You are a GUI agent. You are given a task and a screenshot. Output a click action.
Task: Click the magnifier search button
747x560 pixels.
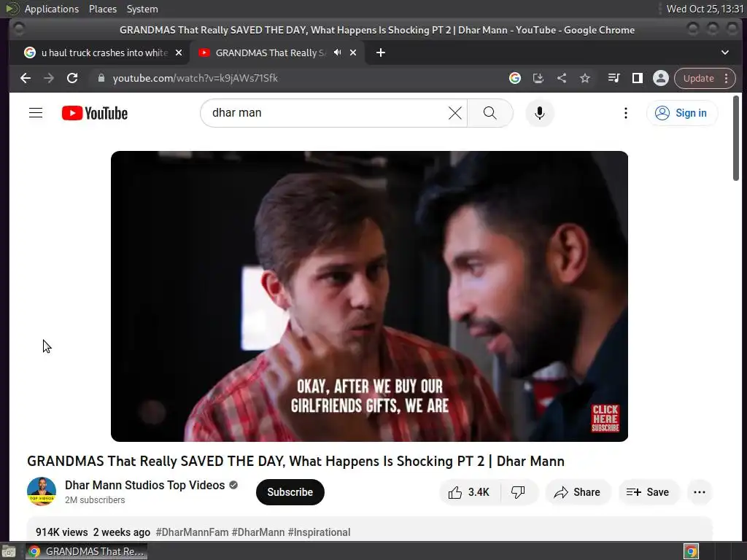pyautogui.click(x=489, y=113)
